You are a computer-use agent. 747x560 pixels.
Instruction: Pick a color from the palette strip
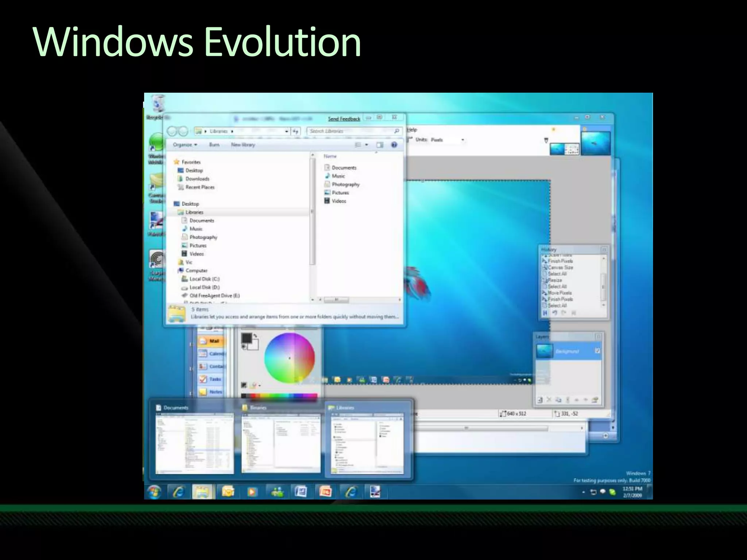point(279,396)
